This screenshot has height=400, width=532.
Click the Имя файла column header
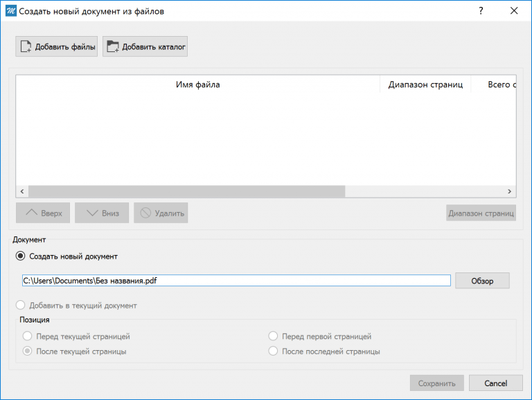[198, 84]
